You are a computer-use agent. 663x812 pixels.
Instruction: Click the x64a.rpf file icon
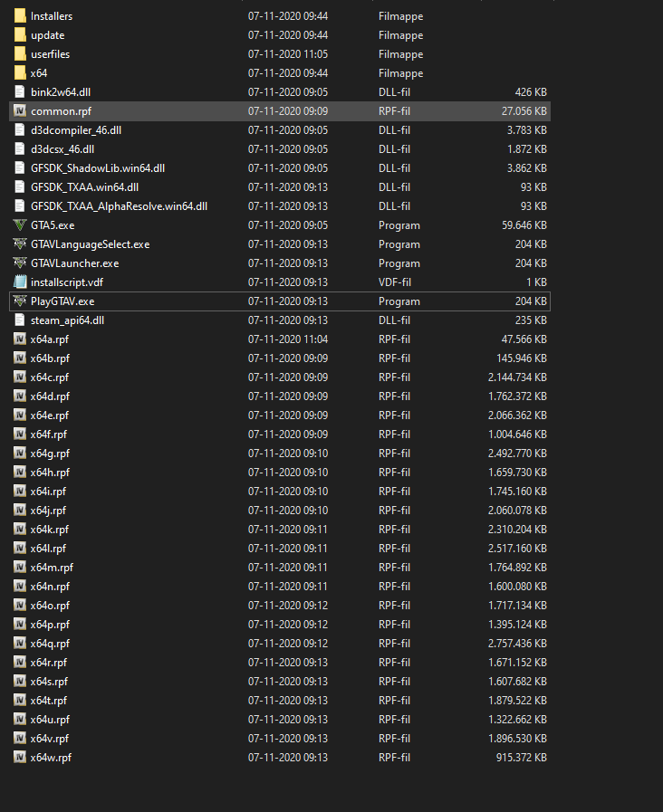(20, 339)
